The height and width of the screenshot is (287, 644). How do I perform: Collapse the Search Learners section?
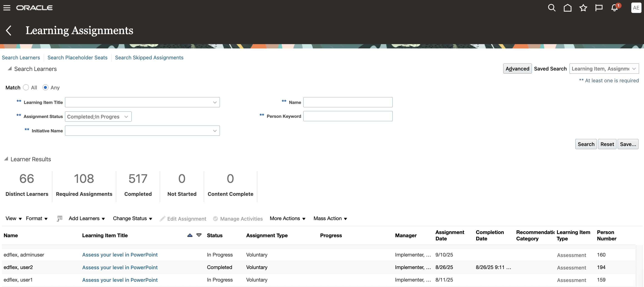tap(10, 68)
